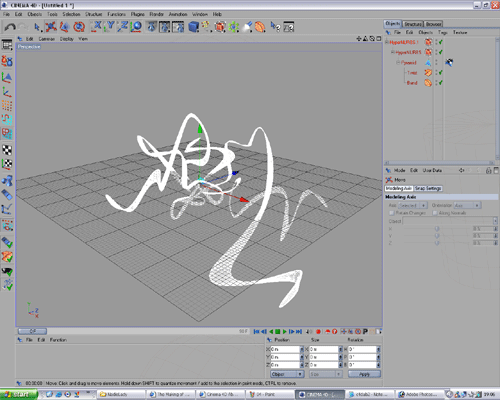Enable the Retain Changes checkbox

[x=392, y=213]
